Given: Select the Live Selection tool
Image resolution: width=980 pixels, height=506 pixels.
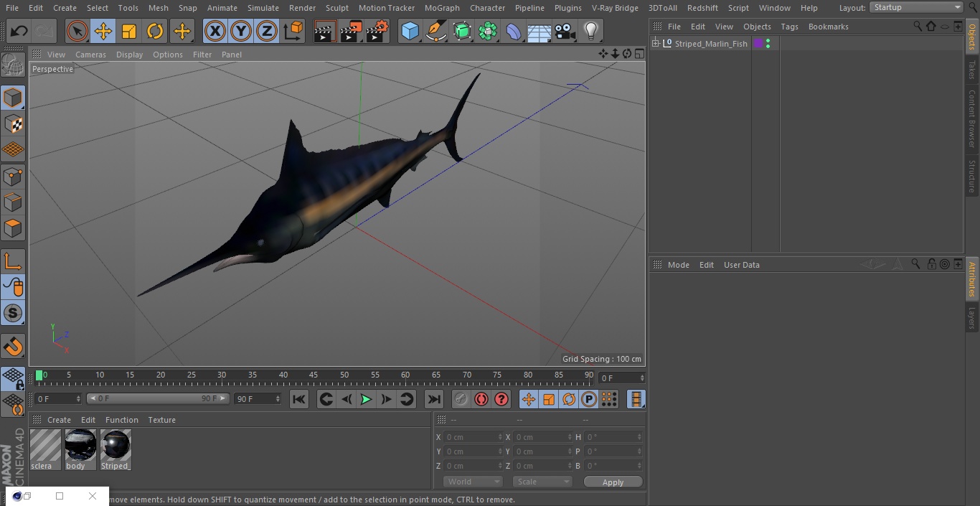Looking at the screenshot, I should coord(77,31).
